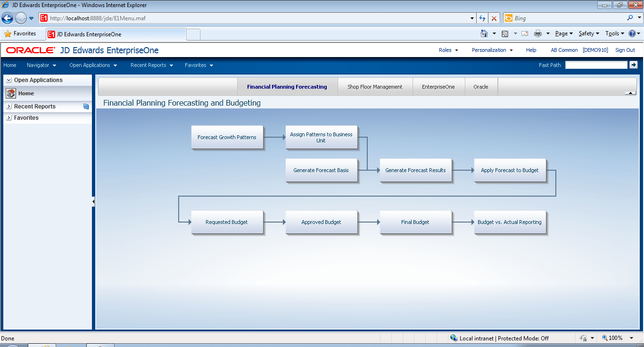Click the Sign Out link
The height and width of the screenshot is (347, 644).
[625, 50]
